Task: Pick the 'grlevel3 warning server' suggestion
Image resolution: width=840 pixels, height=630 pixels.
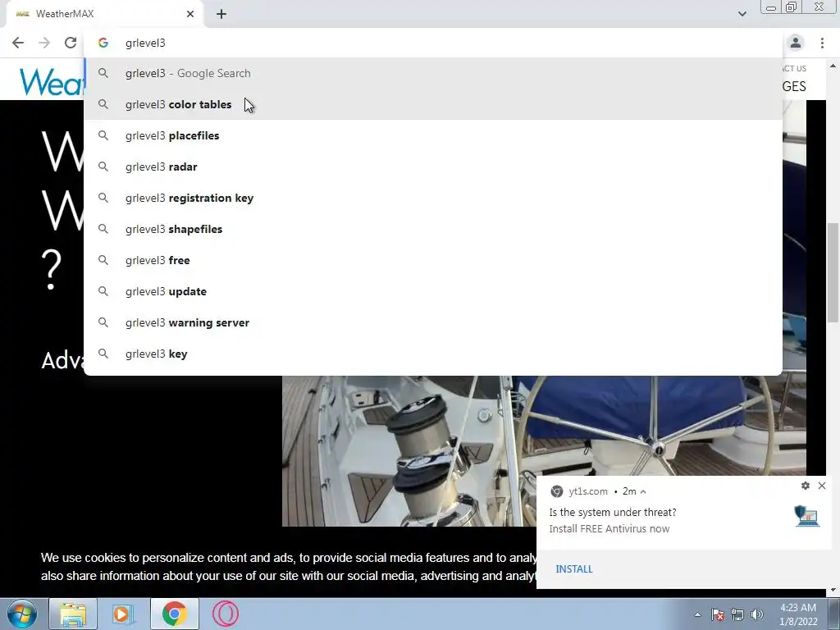Action: 433,322
